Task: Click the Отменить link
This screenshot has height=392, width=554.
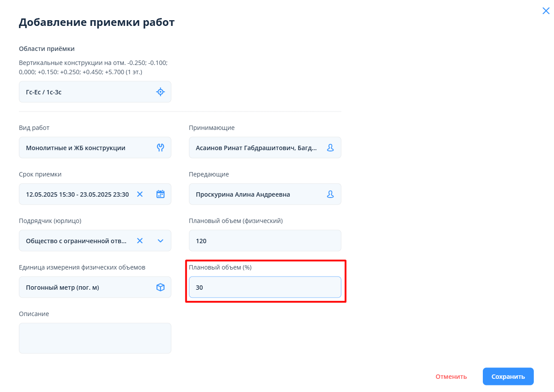Action: [x=451, y=377]
